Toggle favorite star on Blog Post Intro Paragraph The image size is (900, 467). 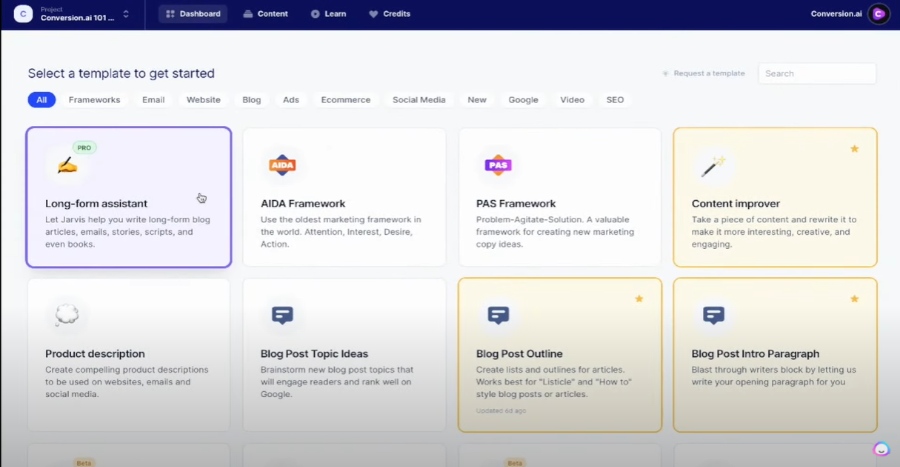point(855,299)
